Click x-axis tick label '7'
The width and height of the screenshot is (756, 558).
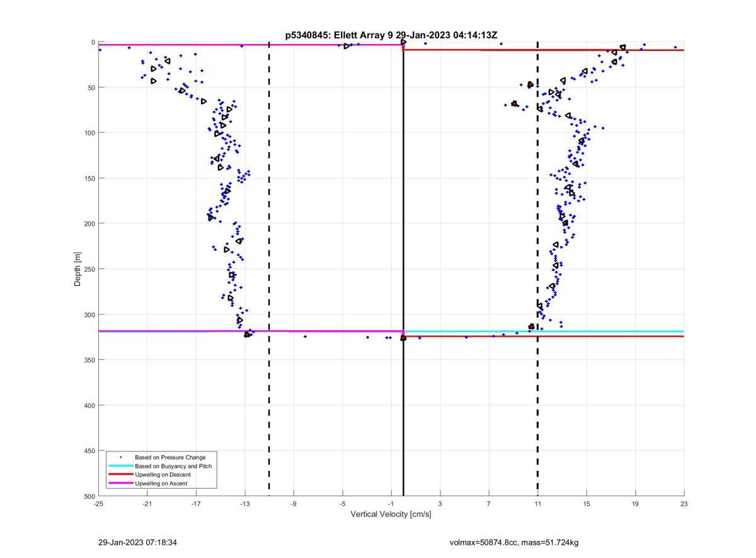(489, 504)
